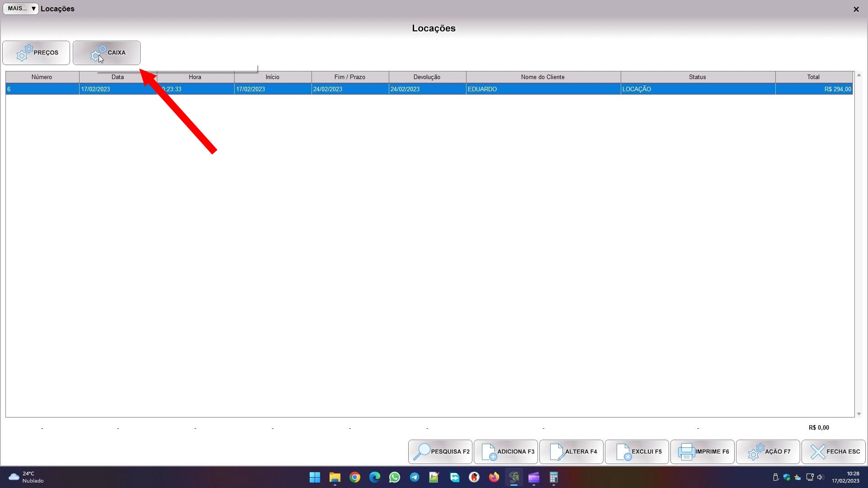The image size is (868, 488).
Task: Open the Windows Start menu
Action: tap(315, 477)
